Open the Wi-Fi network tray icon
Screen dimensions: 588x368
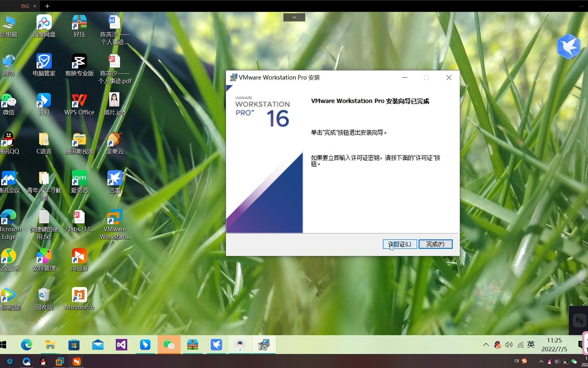point(520,345)
